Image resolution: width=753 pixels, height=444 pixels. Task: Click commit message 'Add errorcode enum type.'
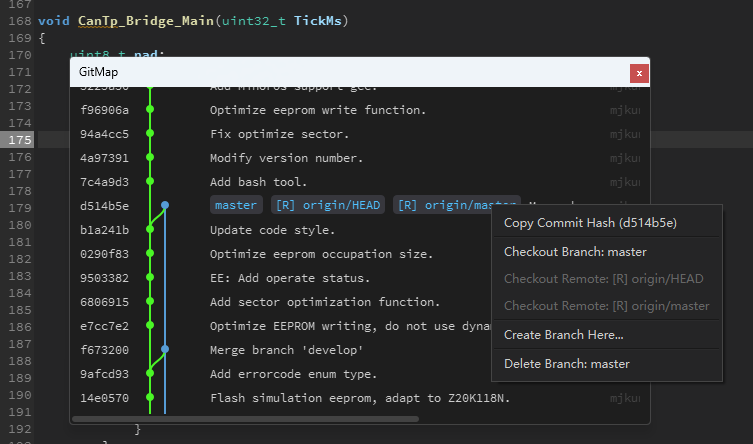(x=293, y=374)
